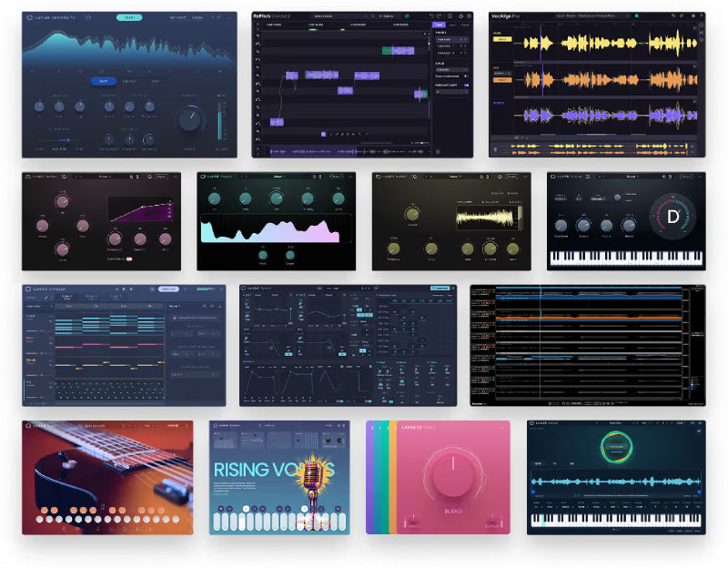Click the teal button at synth plugin top right
The width and height of the screenshot is (728, 568).
click(440, 289)
